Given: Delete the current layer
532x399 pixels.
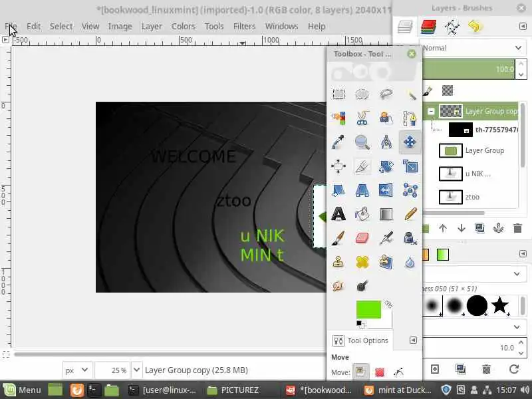Looking at the screenshot, I should click(517, 228).
